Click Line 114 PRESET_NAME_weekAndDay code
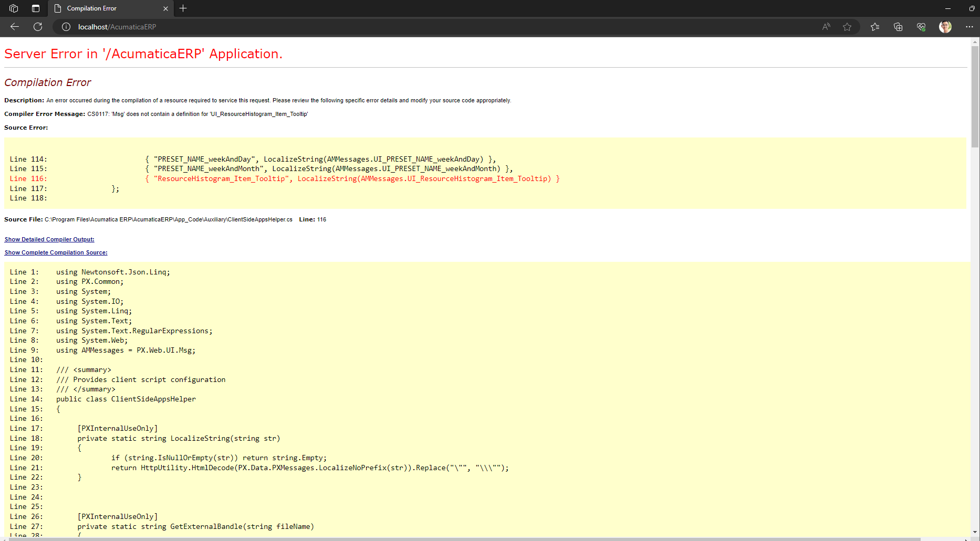 [x=320, y=159]
